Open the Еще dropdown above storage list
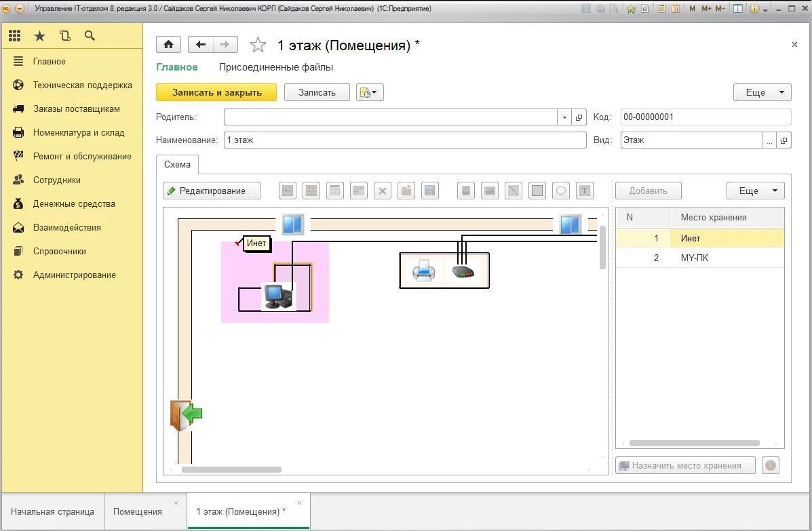 click(755, 191)
